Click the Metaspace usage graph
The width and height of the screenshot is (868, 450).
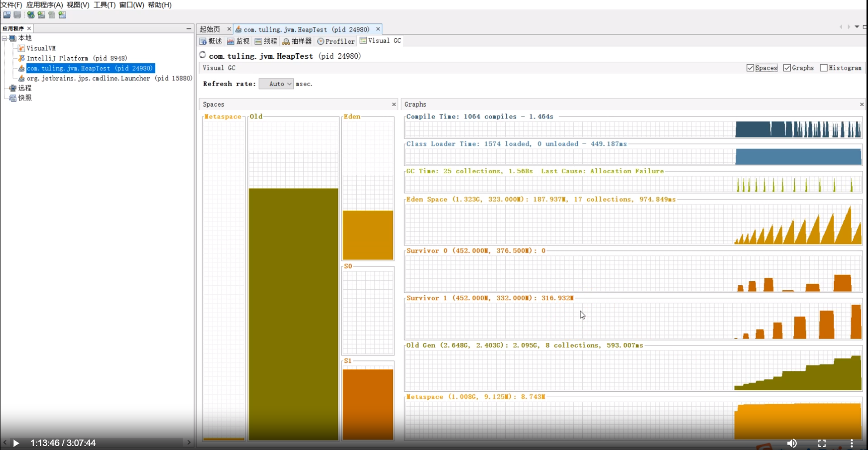tap(633, 421)
